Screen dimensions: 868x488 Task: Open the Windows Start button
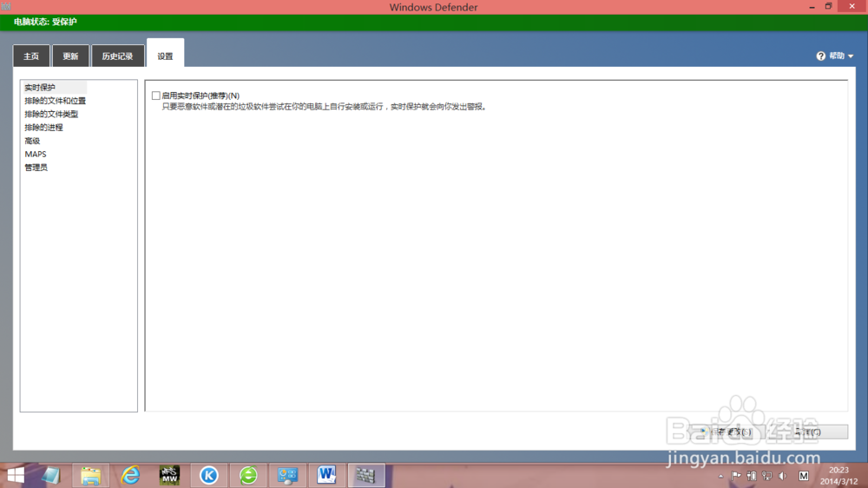16,475
